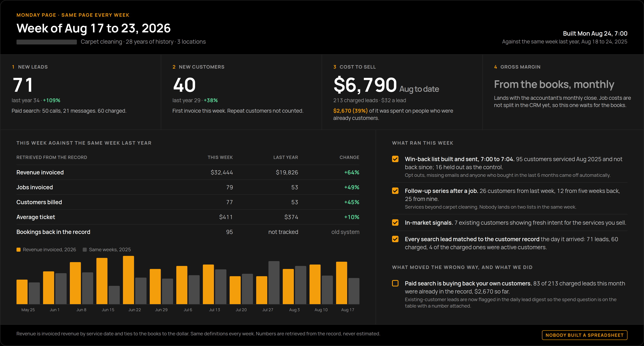
Task: Click the 'Week of Aug 17 to 23, 2026' title
Action: pos(94,28)
